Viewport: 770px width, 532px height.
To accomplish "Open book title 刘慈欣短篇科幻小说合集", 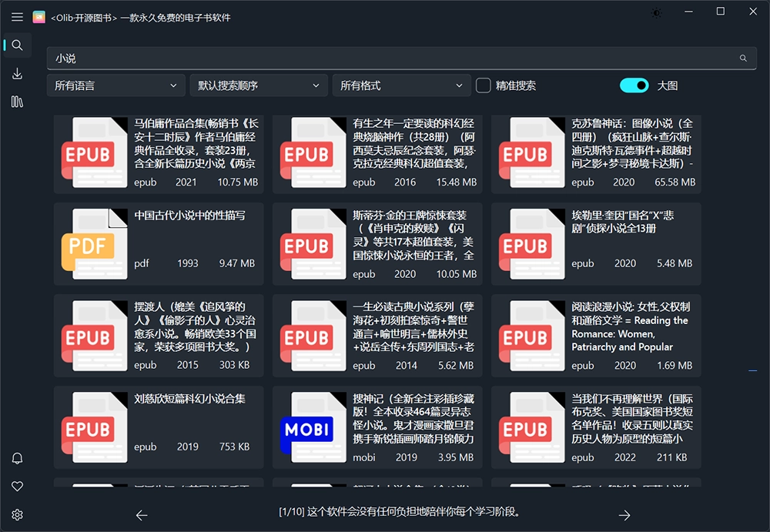I will 189,399.
